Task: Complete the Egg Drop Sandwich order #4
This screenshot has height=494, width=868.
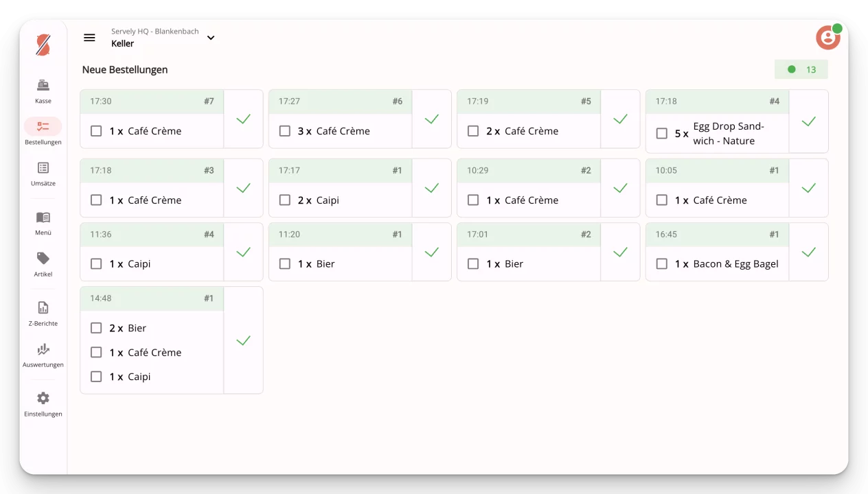Action: point(809,121)
